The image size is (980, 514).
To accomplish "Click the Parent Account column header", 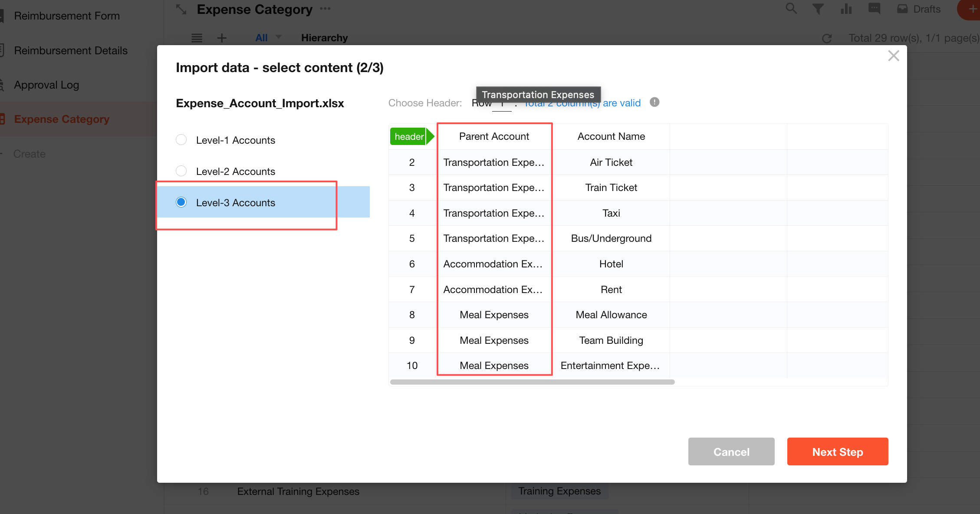I will (494, 136).
